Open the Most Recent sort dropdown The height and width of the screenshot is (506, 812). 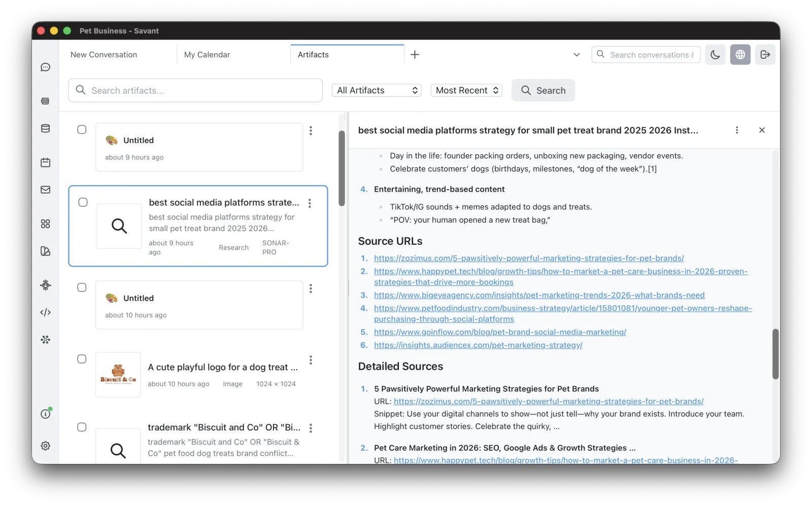point(466,90)
